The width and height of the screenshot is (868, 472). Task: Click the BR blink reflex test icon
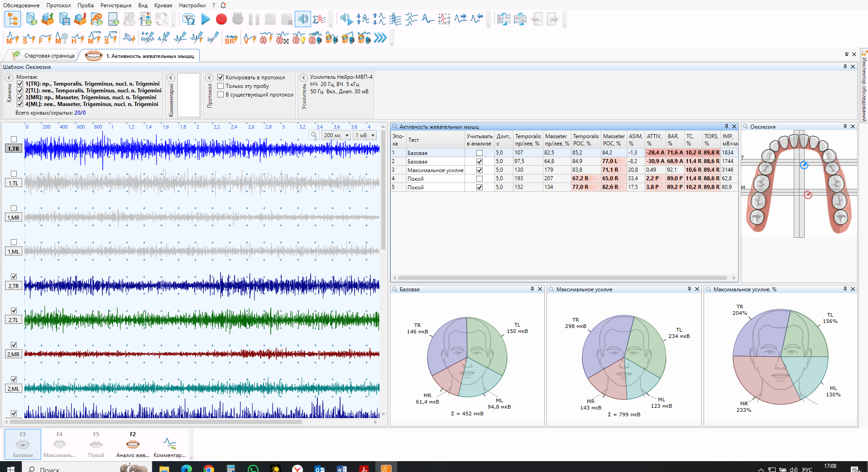231,39
